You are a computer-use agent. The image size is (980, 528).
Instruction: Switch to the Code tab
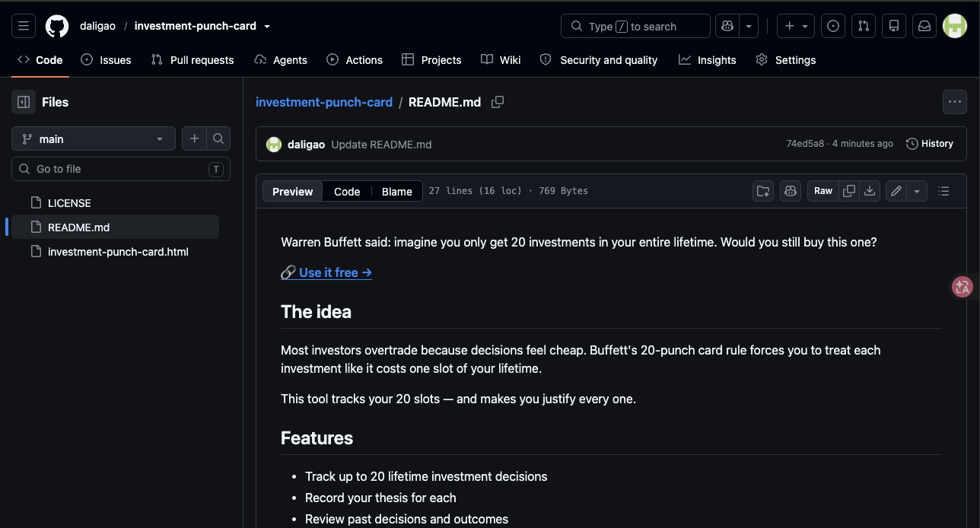tap(40, 60)
